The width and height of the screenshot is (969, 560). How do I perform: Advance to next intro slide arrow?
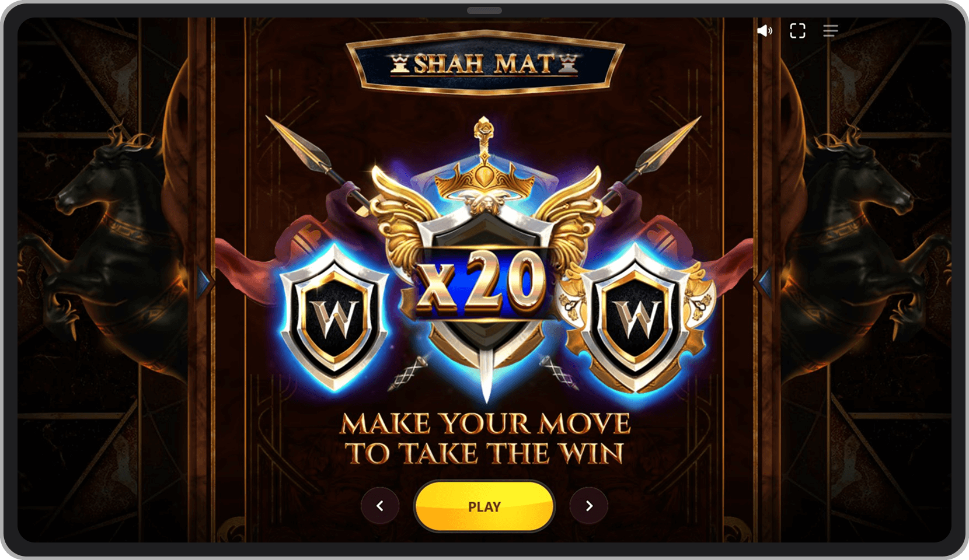[588, 506]
